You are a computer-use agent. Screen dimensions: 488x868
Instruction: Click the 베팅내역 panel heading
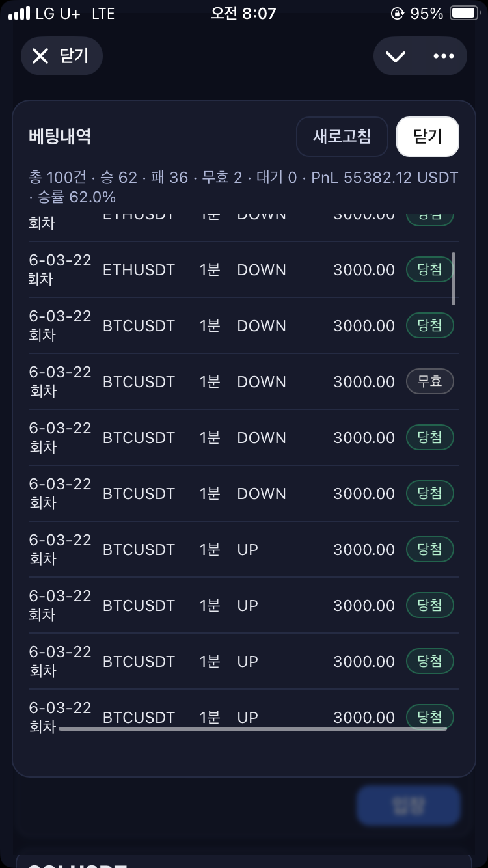point(60,137)
